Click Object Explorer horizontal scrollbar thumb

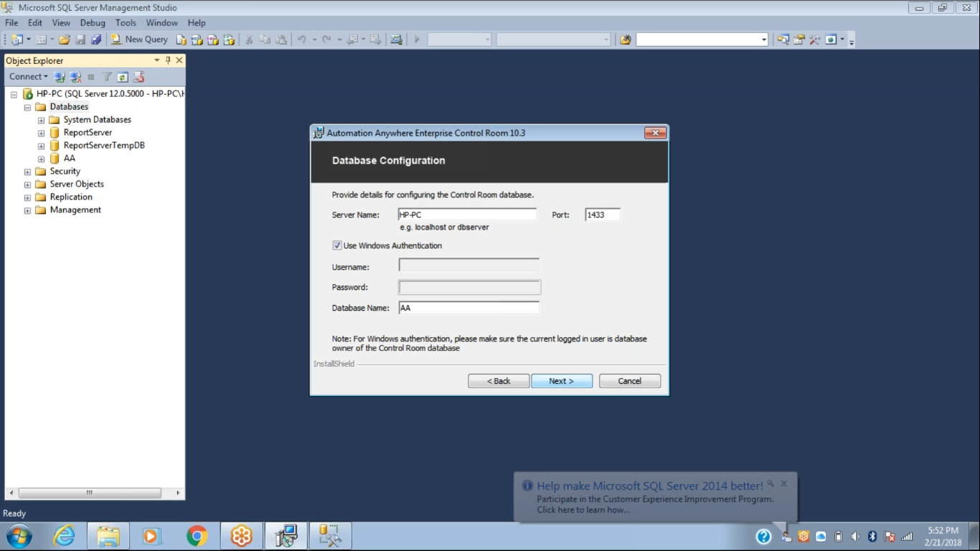[x=90, y=493]
